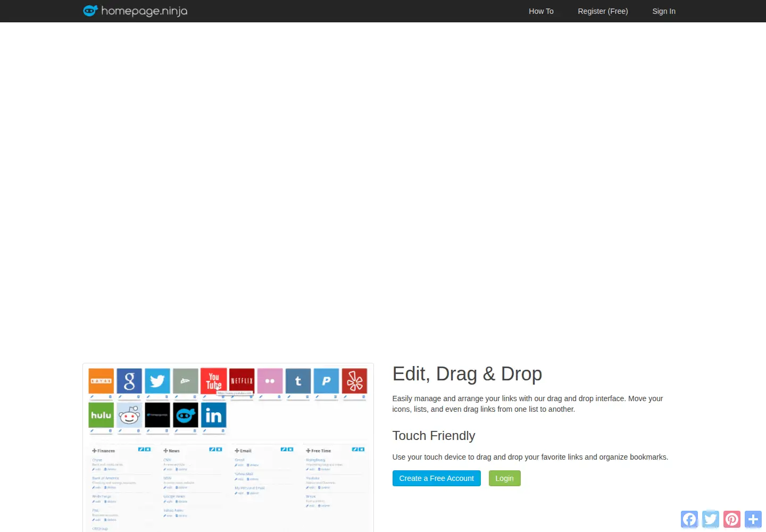Select the blue Google tile in demo

(x=129, y=381)
